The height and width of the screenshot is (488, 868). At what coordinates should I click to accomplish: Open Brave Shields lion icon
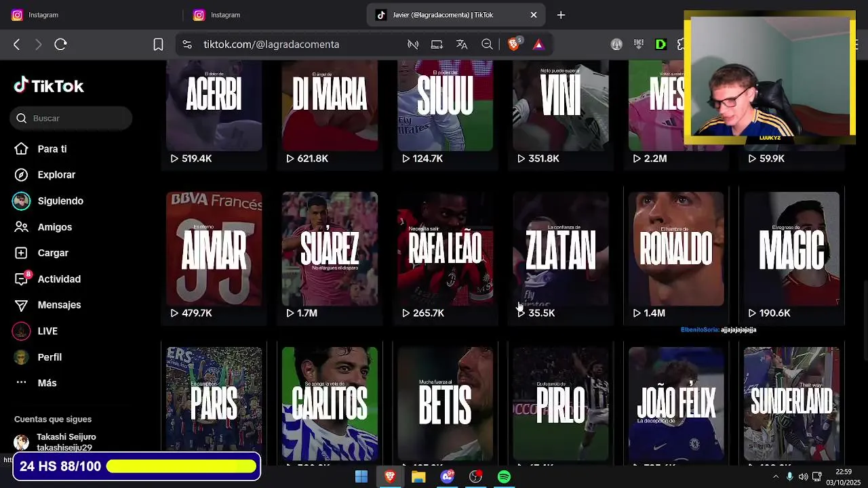(x=514, y=44)
